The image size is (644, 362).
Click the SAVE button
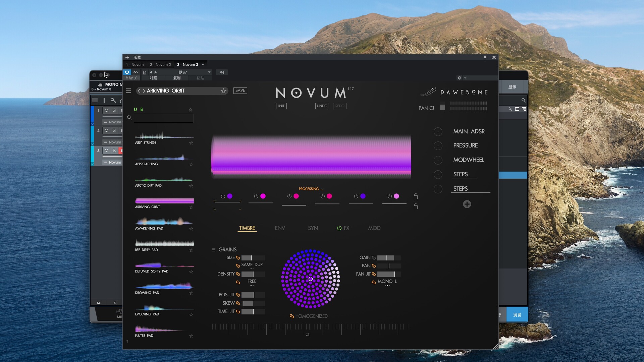click(x=240, y=90)
